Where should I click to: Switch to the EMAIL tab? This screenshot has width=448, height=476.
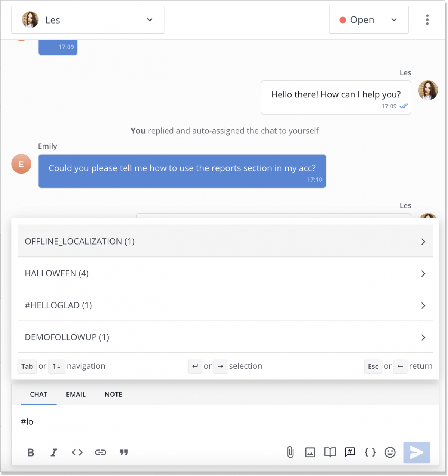76,394
